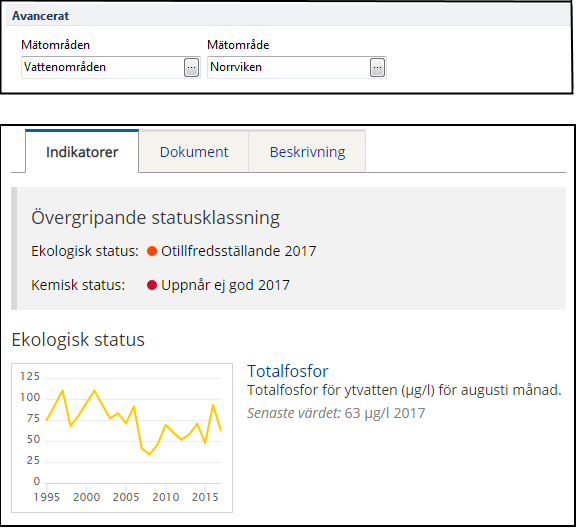Open the Totalfosfor link

(288, 371)
